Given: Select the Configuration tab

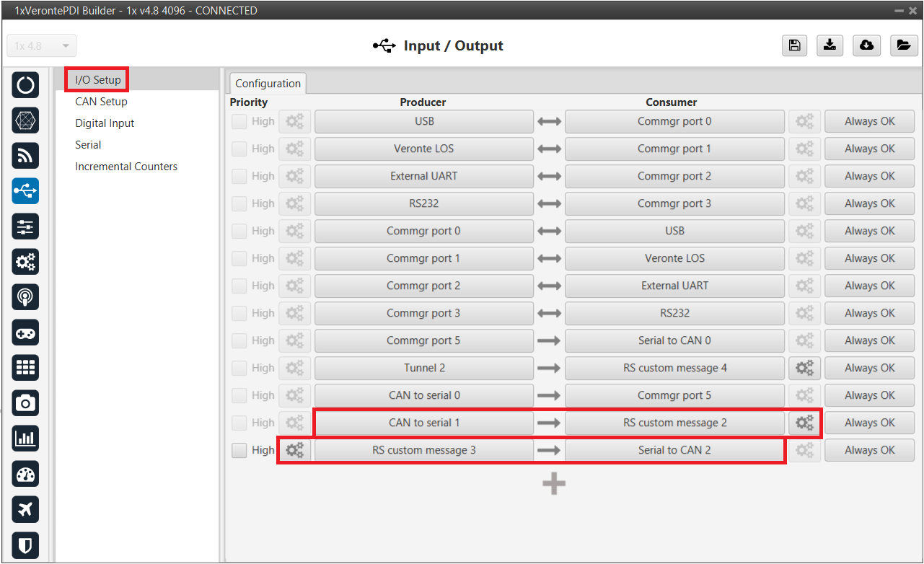Looking at the screenshot, I should (x=268, y=84).
